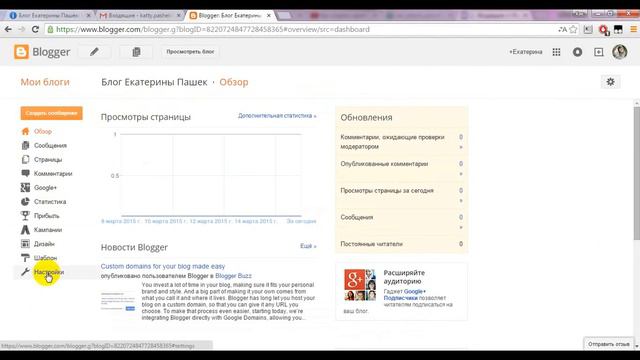Viewport: 640px width, 360px height.
Task: Click 'Ещё »' link in Новости Blogger
Action: (x=308, y=246)
